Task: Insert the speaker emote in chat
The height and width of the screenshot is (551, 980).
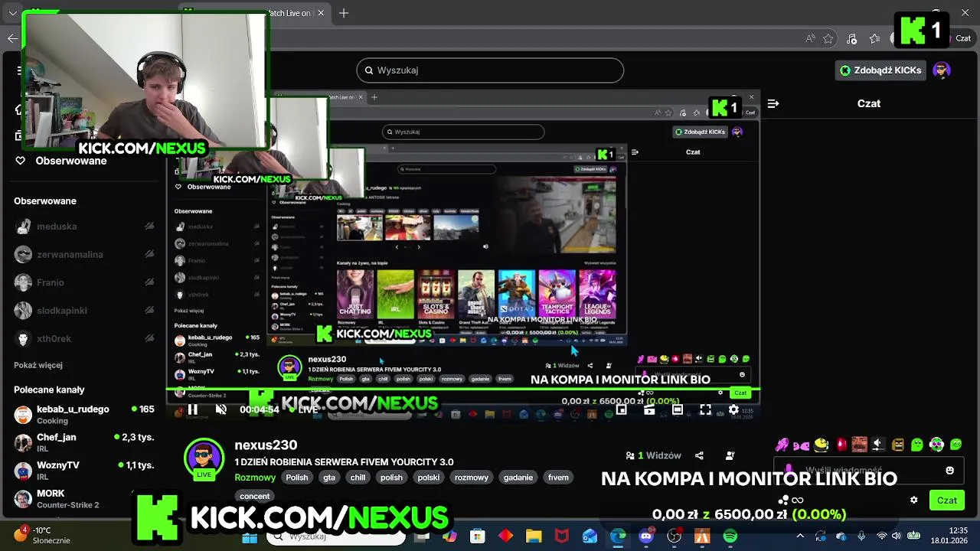Action: tap(878, 445)
